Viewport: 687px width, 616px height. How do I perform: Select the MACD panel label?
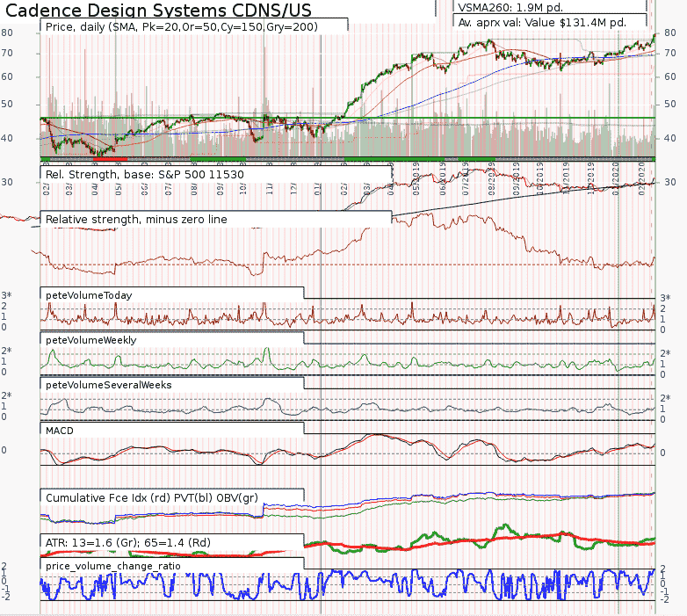coord(60,431)
